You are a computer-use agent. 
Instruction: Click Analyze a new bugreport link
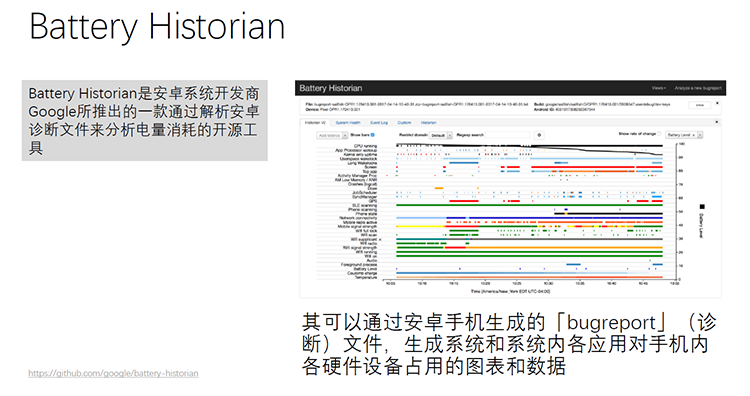pyautogui.click(x=698, y=88)
